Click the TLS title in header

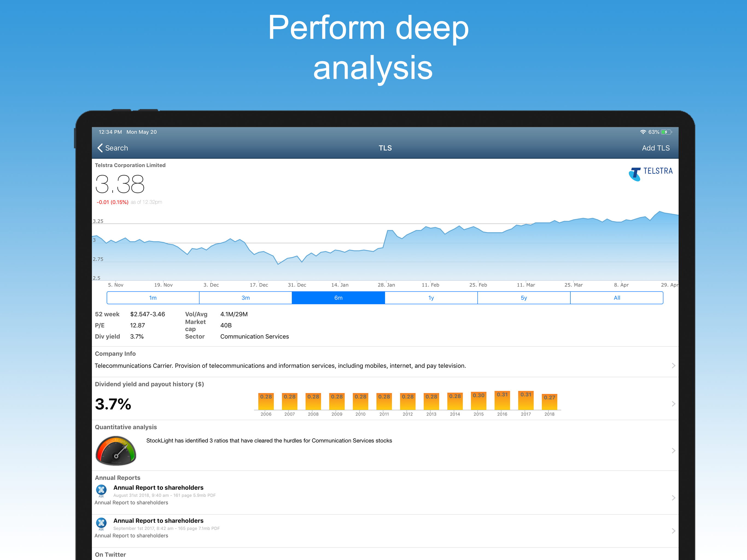pos(385,148)
